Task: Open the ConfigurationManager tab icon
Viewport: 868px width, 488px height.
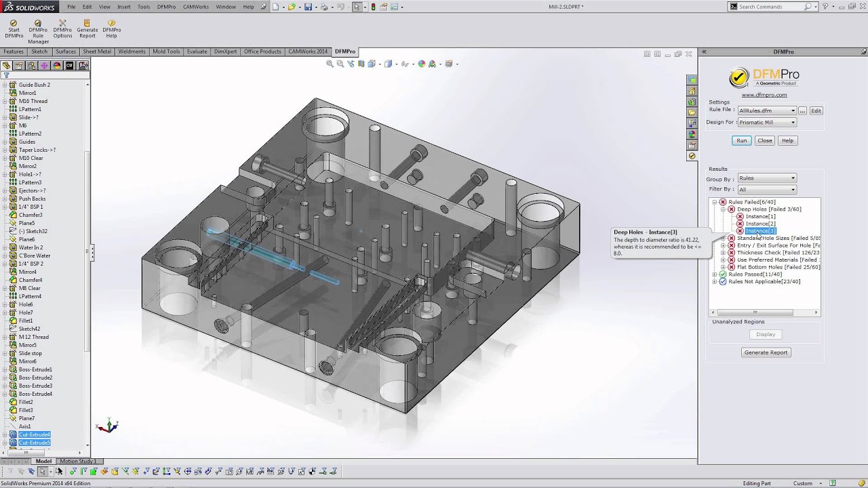Action: [x=32, y=66]
